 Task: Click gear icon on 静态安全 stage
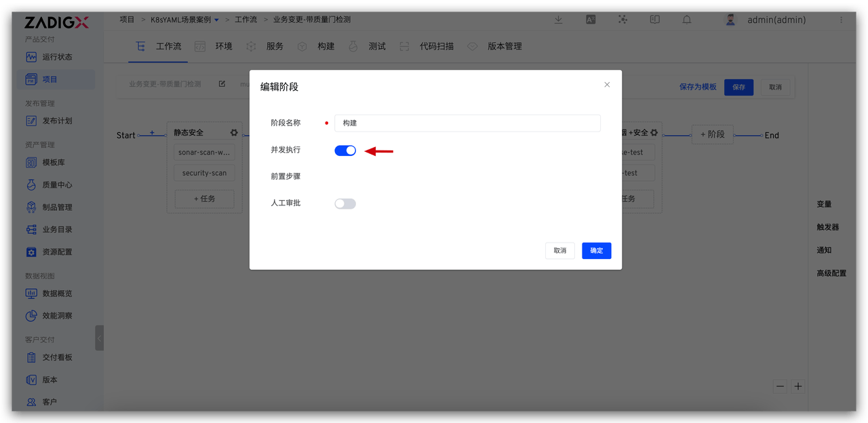[234, 133]
